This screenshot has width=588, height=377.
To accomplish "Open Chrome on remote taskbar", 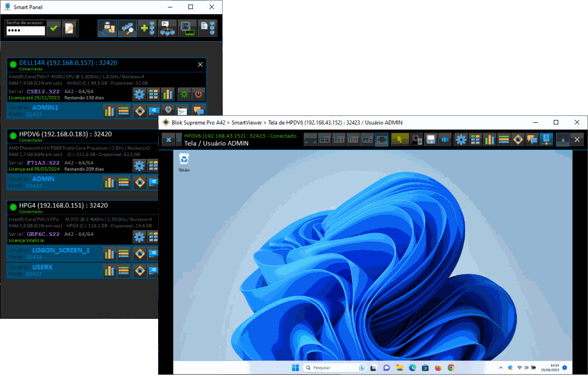I will (451, 368).
